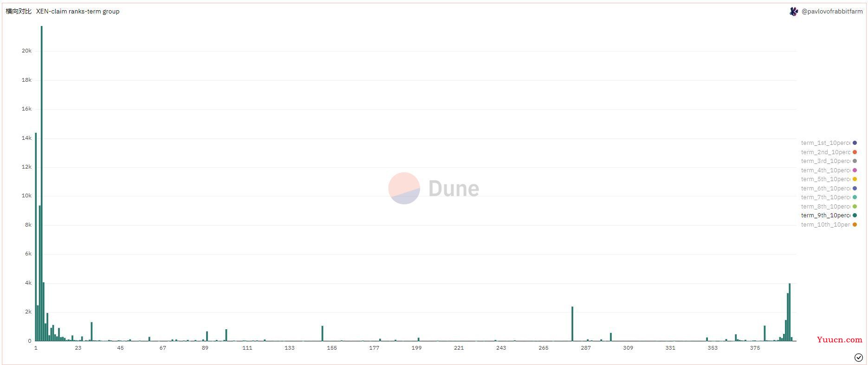Toggle term_10th_10per legend series
This screenshot has height=365, width=868.
(x=829, y=225)
